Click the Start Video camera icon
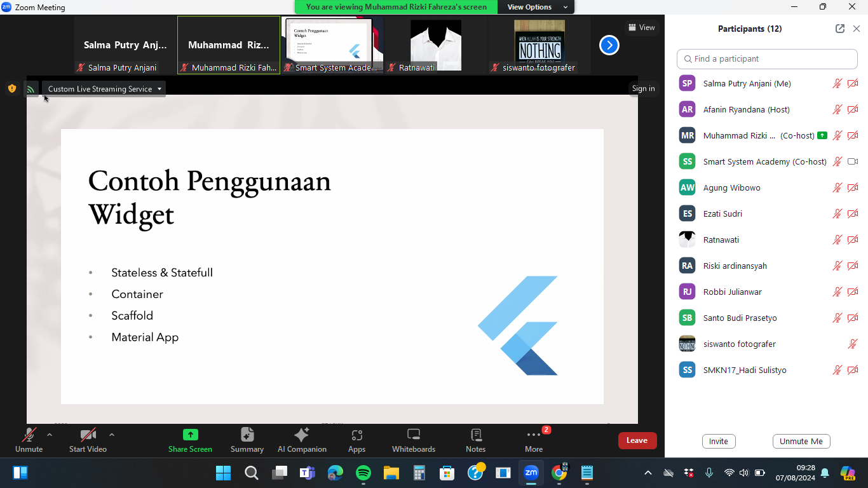Screen dimensions: 868x488 [x=88, y=435]
